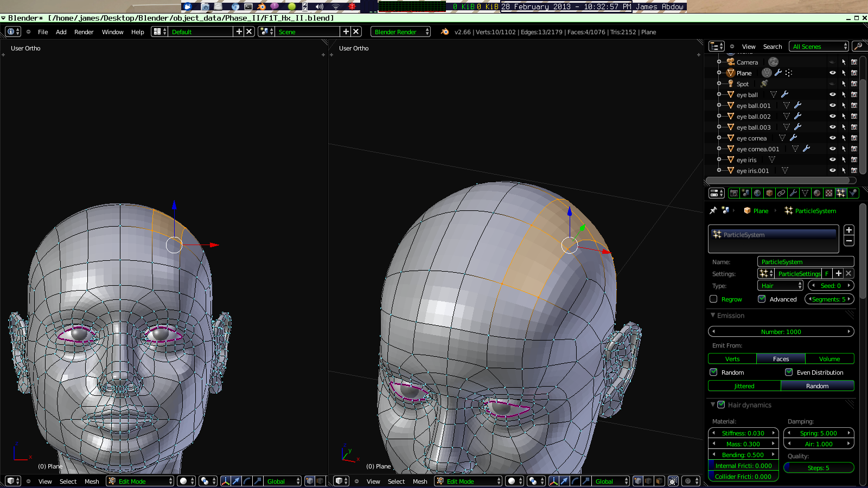Set Emit From to Verts
This screenshot has width=868, height=488.
coord(732,358)
